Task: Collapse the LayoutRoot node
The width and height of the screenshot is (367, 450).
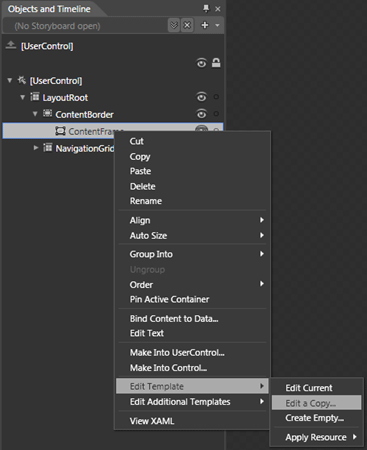Action: (22, 97)
